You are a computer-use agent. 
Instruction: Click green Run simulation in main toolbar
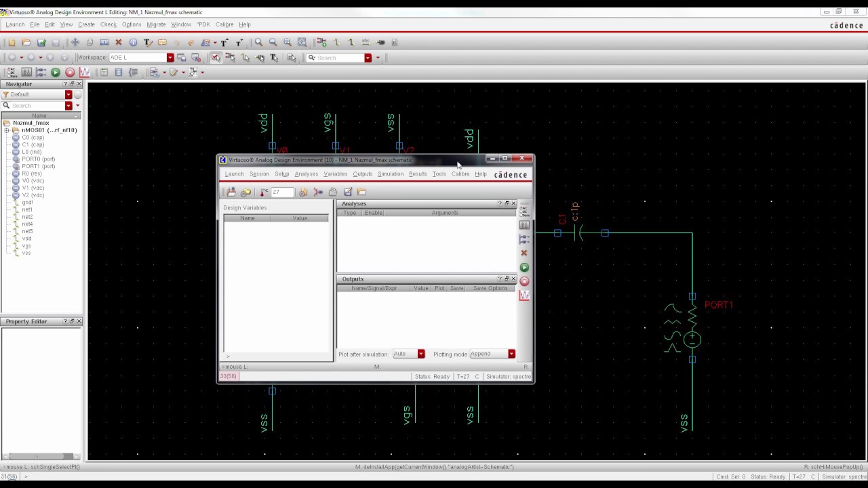click(56, 73)
